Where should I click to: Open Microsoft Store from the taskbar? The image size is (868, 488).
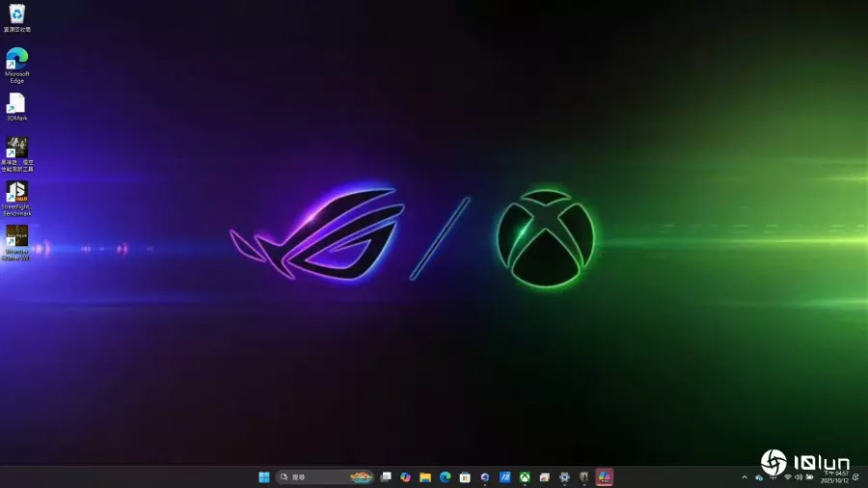click(465, 477)
